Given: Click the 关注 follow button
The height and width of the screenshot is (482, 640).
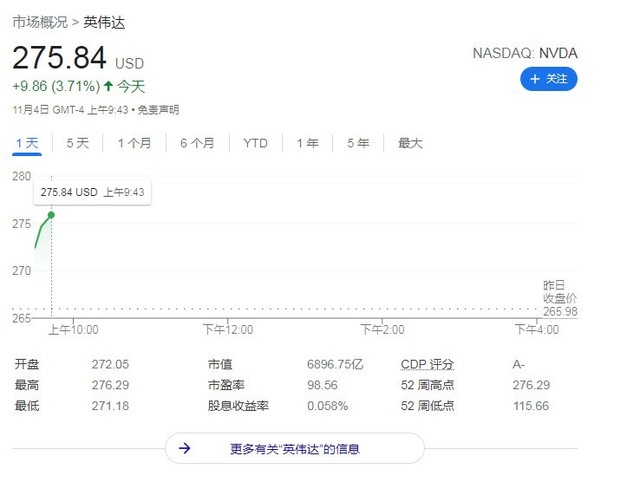Looking at the screenshot, I should pyautogui.click(x=549, y=79).
